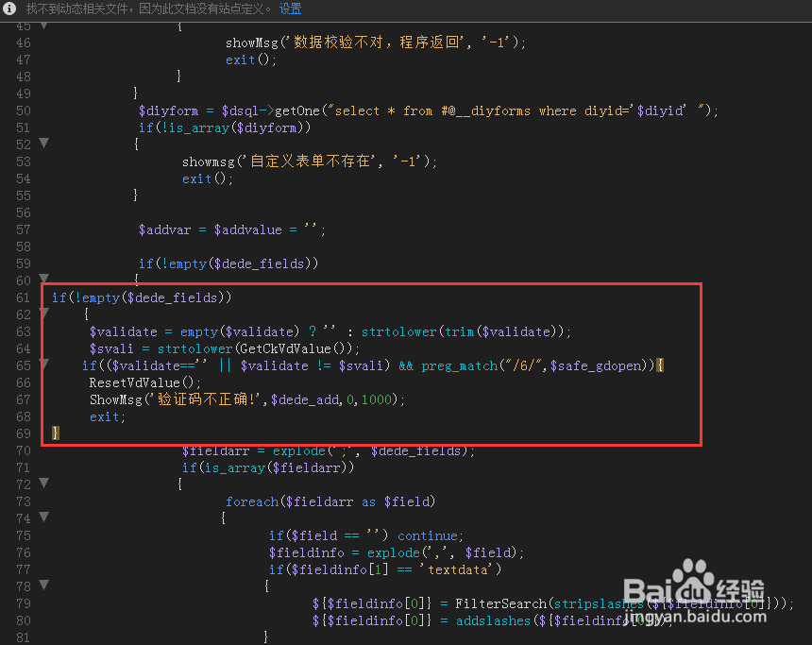Image resolution: width=812 pixels, height=645 pixels.
Task: Collapse the foreach block at line 74
Action: click(x=44, y=517)
